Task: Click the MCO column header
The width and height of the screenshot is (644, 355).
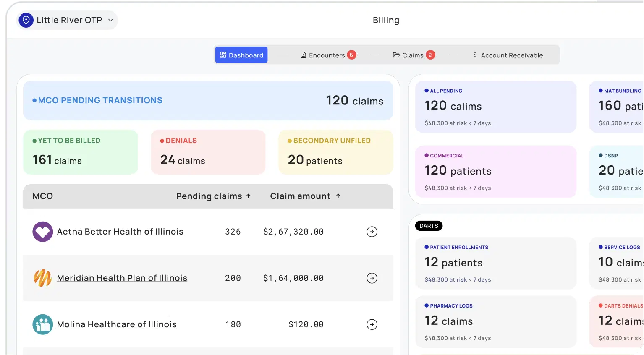Action: tap(43, 196)
